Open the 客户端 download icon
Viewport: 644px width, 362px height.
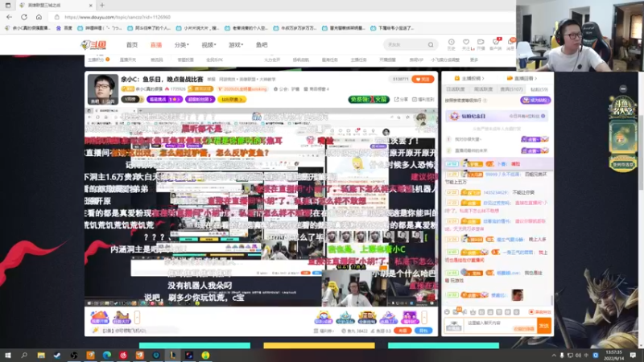496,44
